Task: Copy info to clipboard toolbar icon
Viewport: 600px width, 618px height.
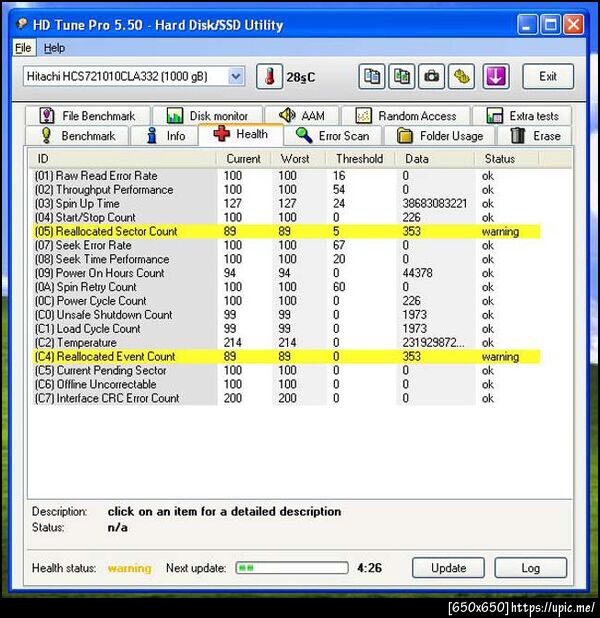Action: click(372, 76)
